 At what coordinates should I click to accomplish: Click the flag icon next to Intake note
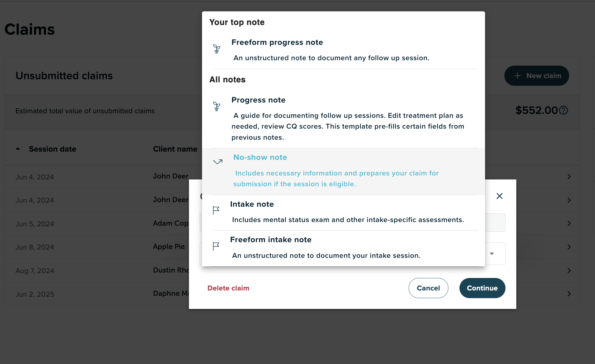pos(216,210)
